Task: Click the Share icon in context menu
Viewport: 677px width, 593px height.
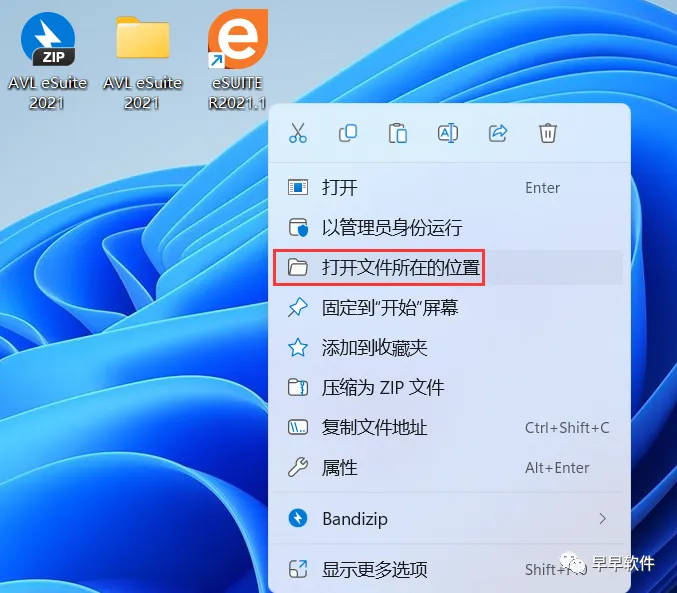Action: click(498, 133)
